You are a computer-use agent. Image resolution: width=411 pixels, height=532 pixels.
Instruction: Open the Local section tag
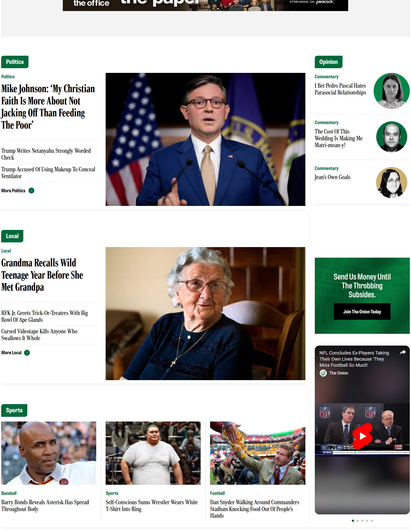[x=12, y=236]
